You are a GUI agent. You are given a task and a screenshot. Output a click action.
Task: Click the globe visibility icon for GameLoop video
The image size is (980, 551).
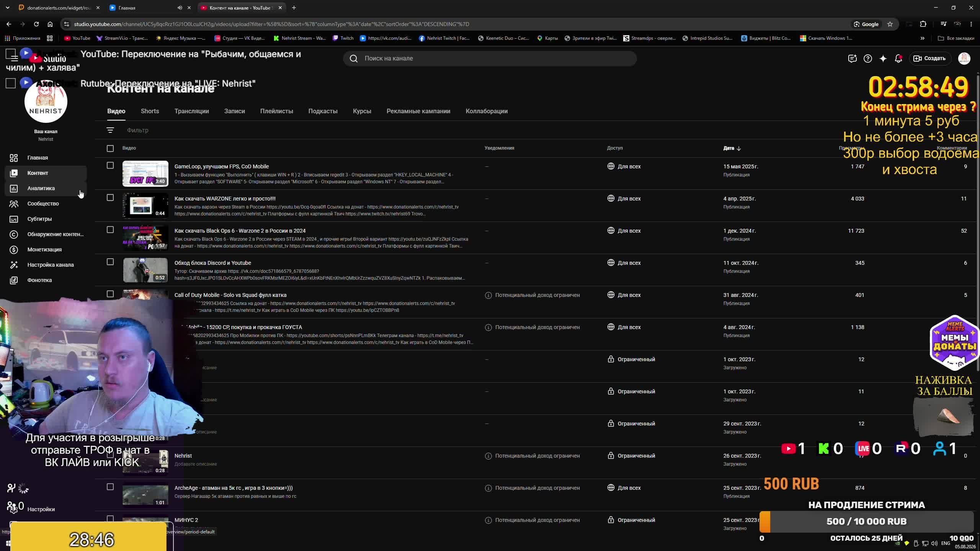(x=611, y=166)
